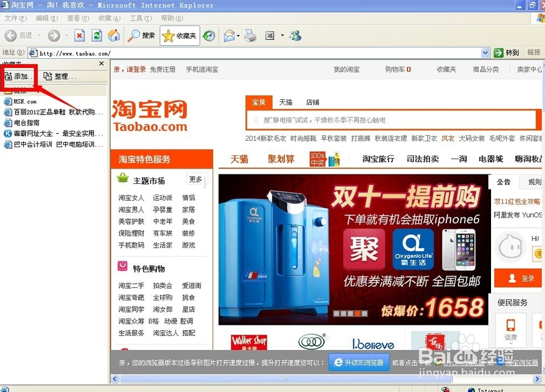The height and width of the screenshot is (392, 545).
Task: Open the 百丽2012正品单鞋 favorite
Action: coord(53,112)
